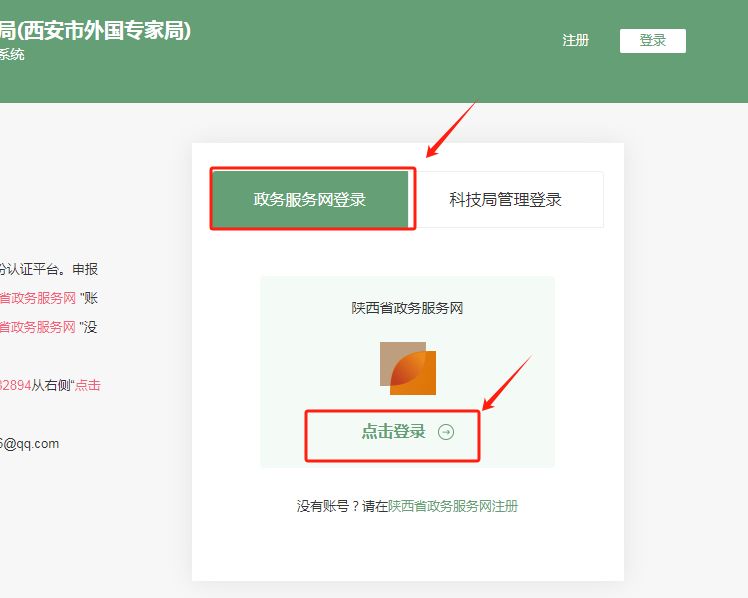This screenshot has height=598, width=748.
Task: Click the 系统 subtitle under the header title
Action: (12, 55)
